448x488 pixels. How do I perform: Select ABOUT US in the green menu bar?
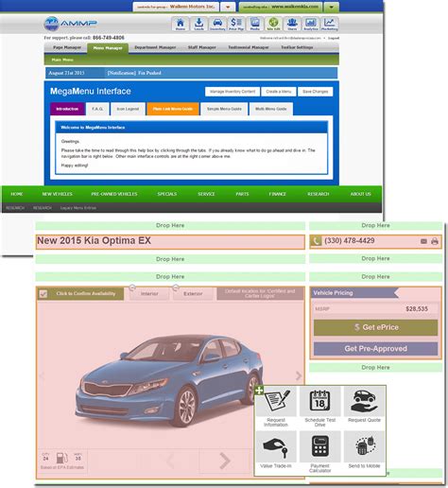(x=361, y=194)
